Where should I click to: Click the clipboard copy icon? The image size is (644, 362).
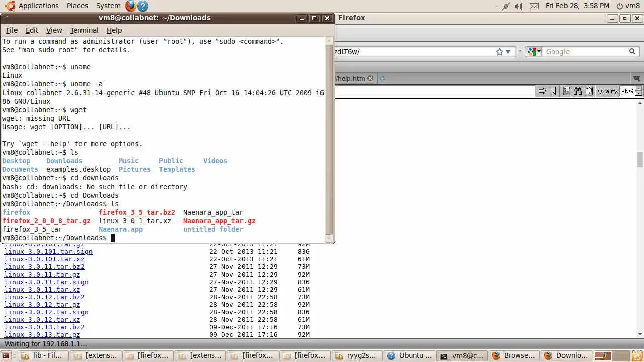[588, 91]
